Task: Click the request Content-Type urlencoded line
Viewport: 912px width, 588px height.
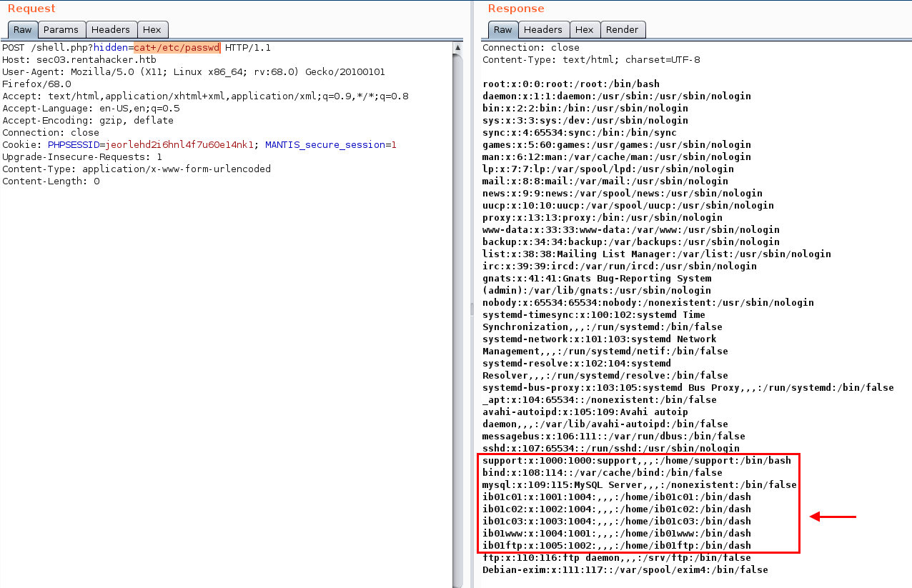Action: point(137,169)
